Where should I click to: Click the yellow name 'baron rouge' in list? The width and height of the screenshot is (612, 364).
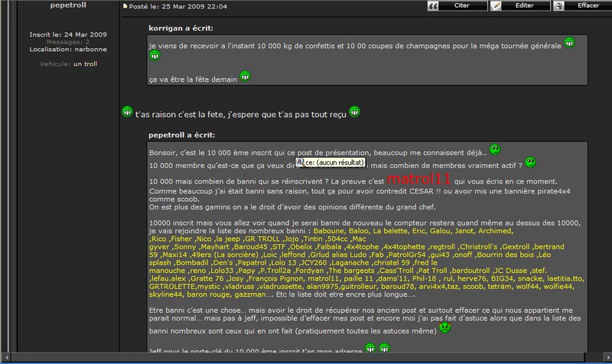click(x=208, y=294)
